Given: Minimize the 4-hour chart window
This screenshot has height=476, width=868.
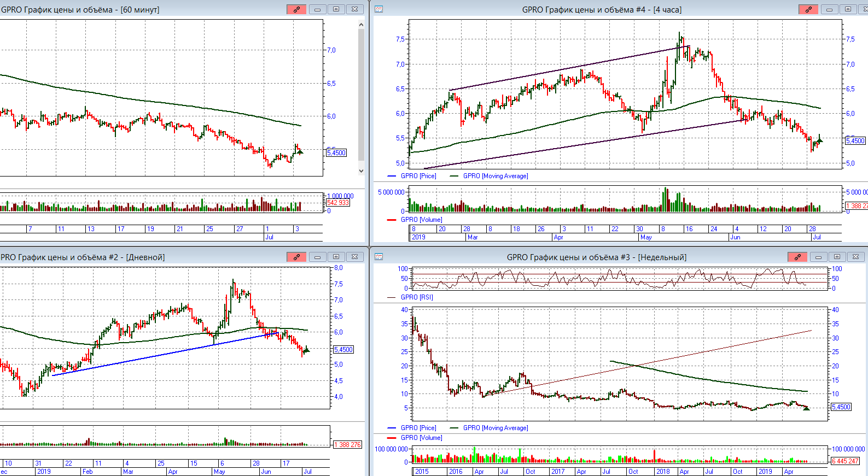Looking at the screenshot, I should tap(829, 9).
